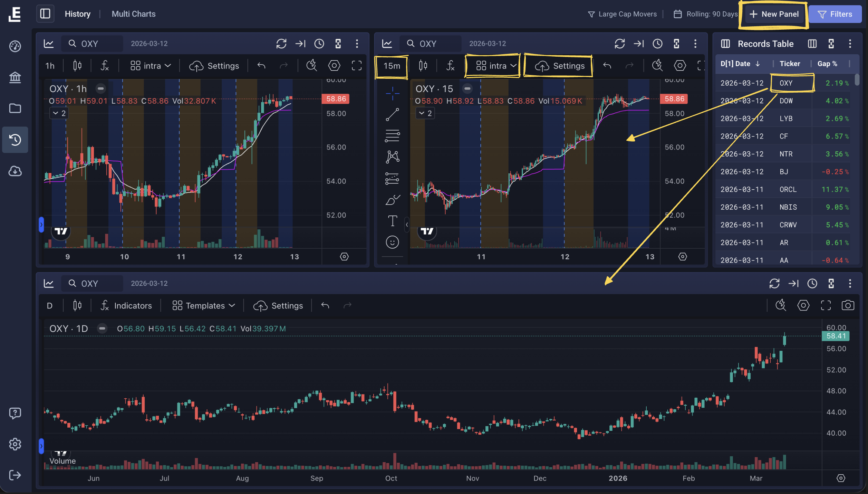Open the Filters button
The width and height of the screenshot is (868, 494).
835,14
